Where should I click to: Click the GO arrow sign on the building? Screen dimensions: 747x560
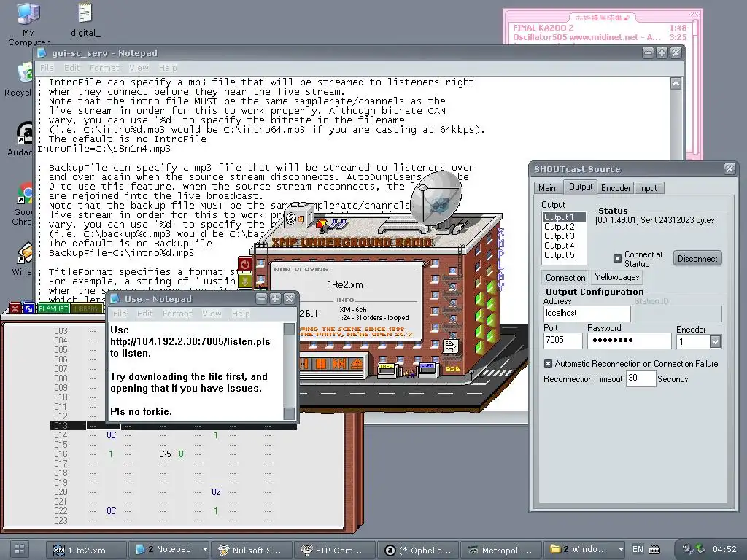pyautogui.click(x=450, y=346)
